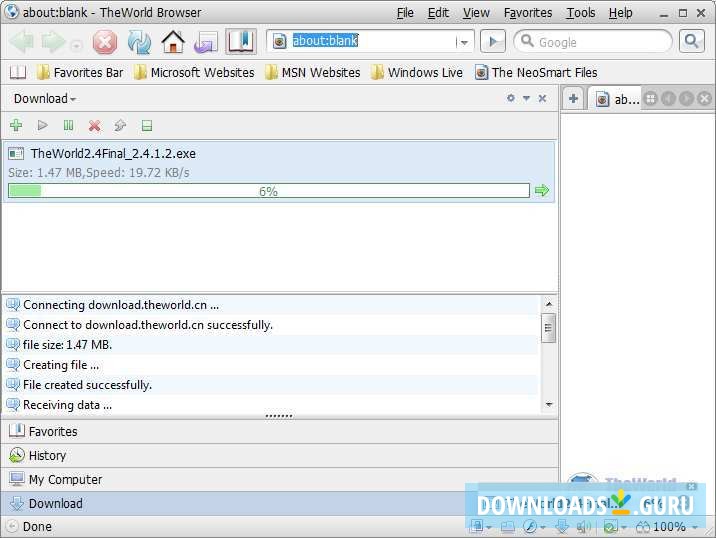Switch to the Download sidebar section
716x538 pixels.
[x=280, y=504]
